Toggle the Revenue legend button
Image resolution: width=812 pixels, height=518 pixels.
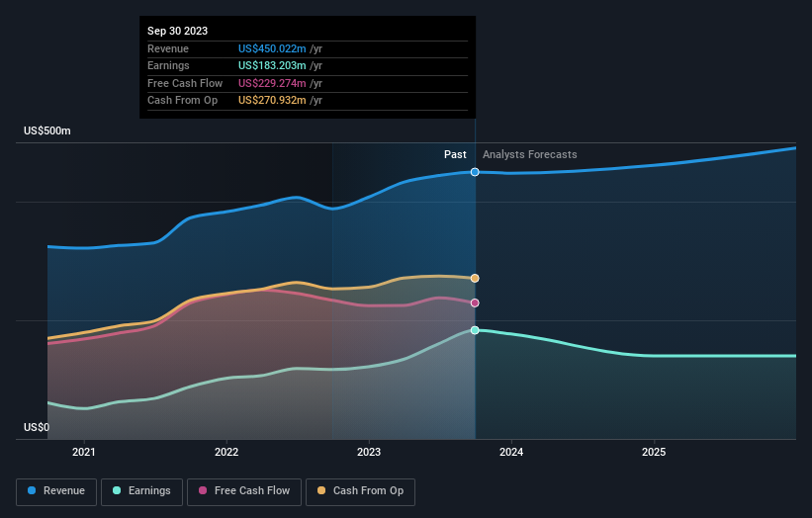coord(56,491)
